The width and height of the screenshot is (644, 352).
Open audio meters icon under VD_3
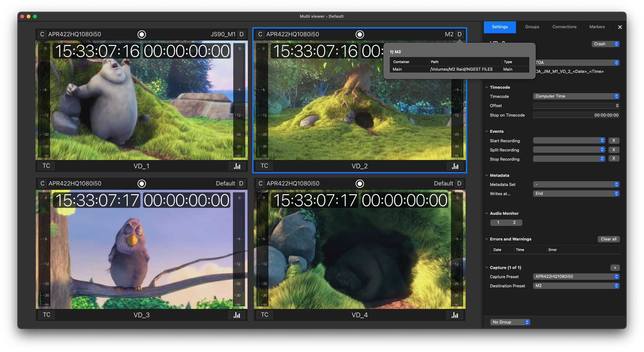coord(237,315)
